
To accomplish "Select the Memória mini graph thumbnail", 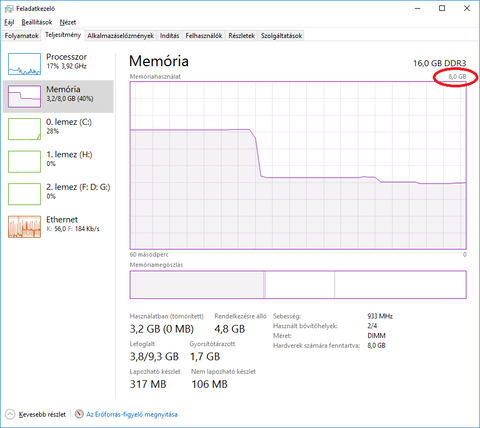I will [x=24, y=96].
